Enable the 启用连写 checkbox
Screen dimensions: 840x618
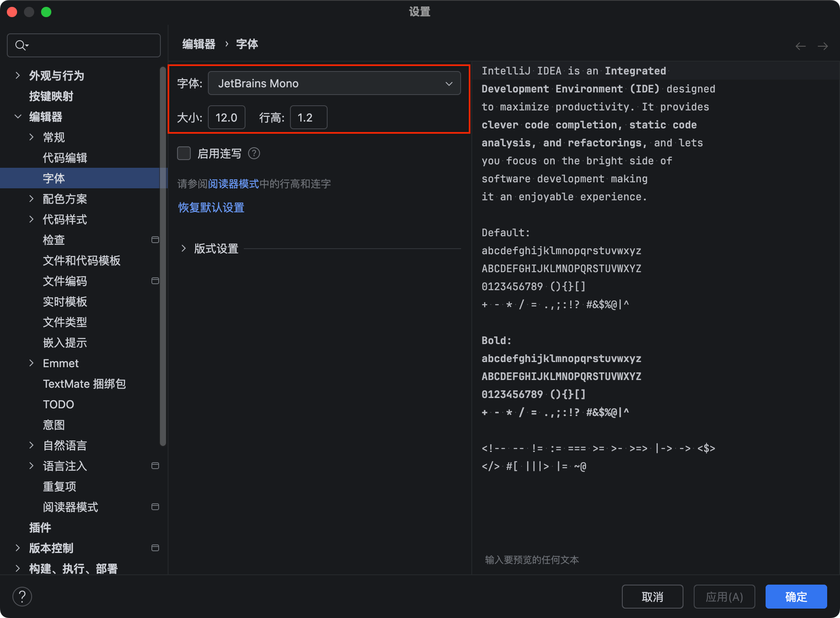point(184,153)
